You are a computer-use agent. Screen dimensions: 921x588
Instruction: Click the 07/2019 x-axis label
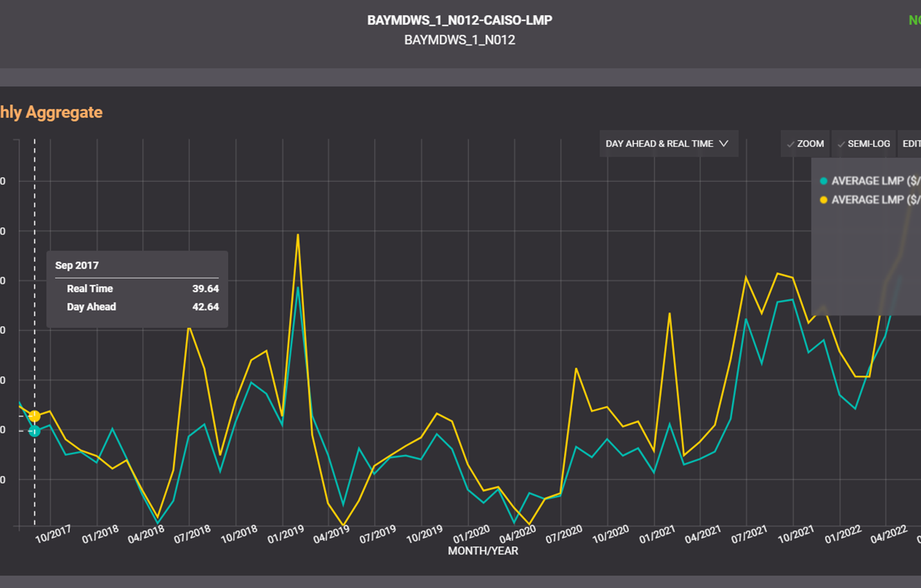coord(377,534)
